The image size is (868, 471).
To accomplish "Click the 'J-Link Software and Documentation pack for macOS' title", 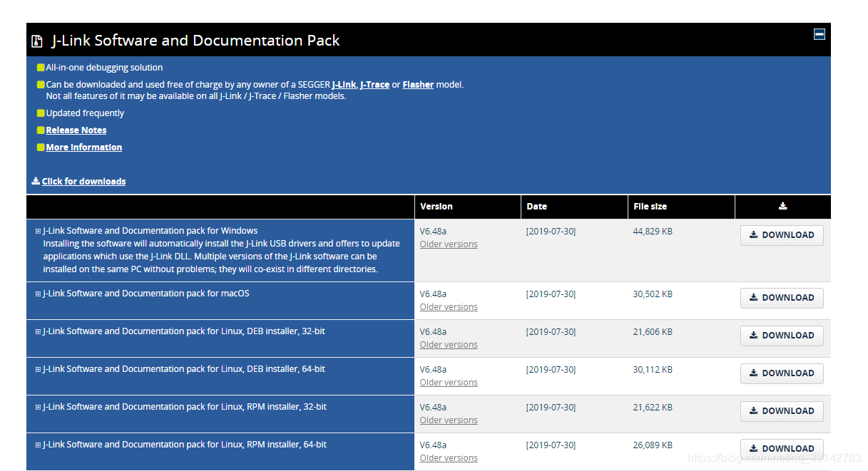I will (146, 294).
